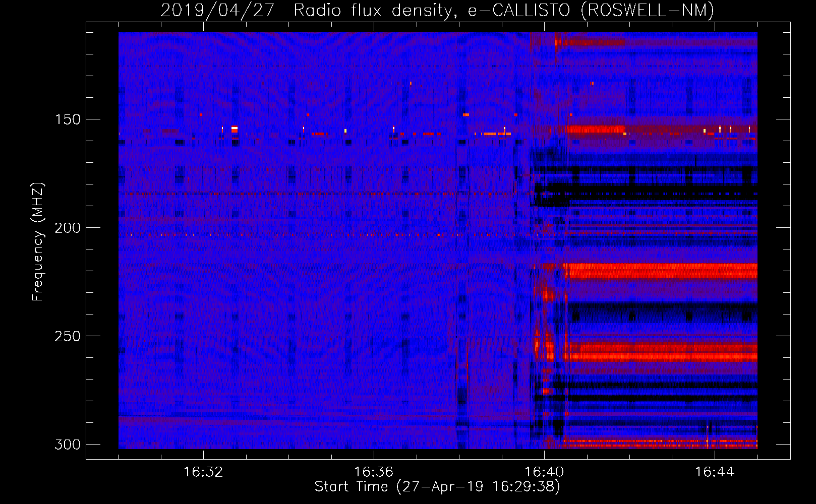The image size is (816, 504).
Task: Click the 16:36 time tick label
Action: tap(374, 472)
